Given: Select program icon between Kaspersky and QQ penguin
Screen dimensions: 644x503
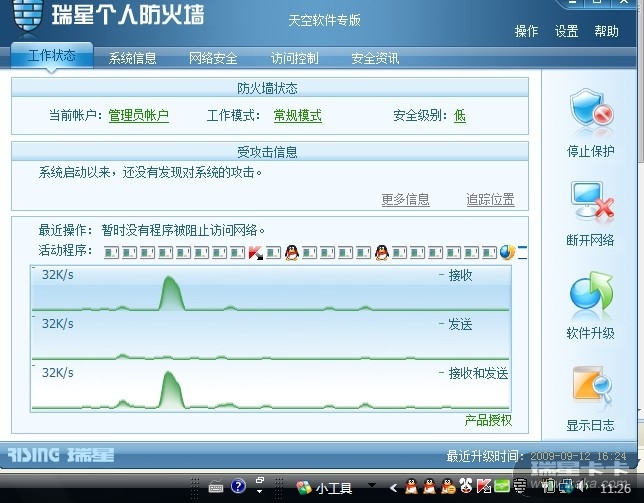Looking at the screenshot, I should [274, 252].
